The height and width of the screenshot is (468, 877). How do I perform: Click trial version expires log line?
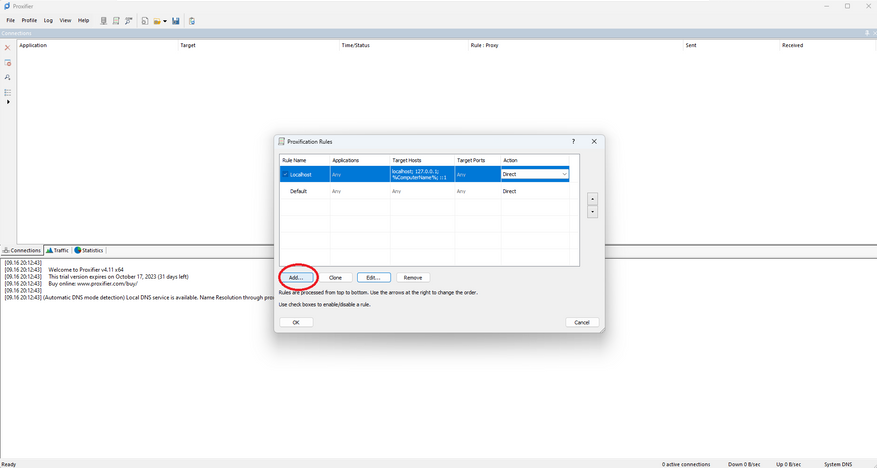(x=119, y=277)
